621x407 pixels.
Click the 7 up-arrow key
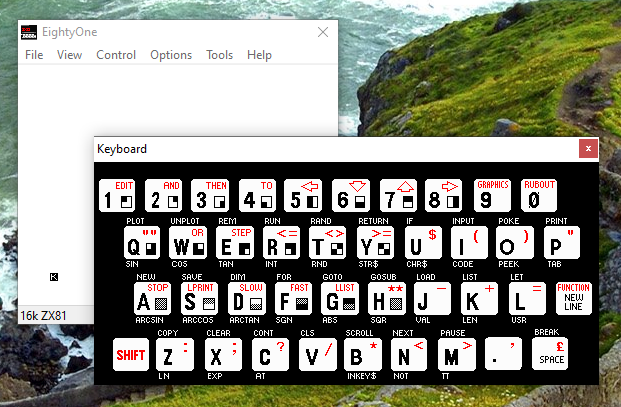click(x=398, y=196)
